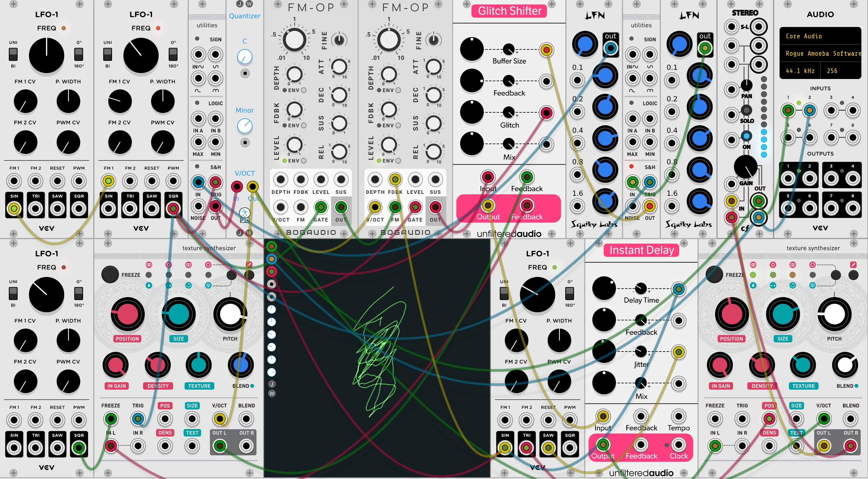This screenshot has height=479, width=868.
Task: Click the teal circular-arrow icon on the right texture synthesizer
Action: 792,285
